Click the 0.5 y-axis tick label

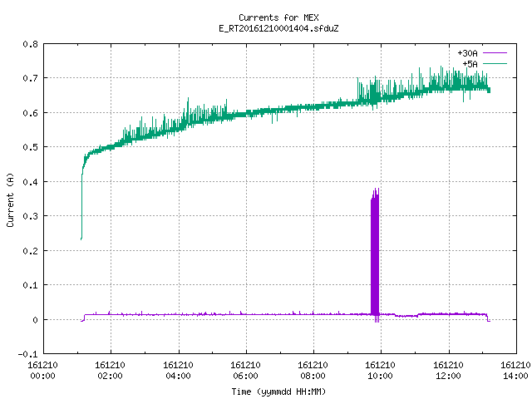tap(30, 147)
